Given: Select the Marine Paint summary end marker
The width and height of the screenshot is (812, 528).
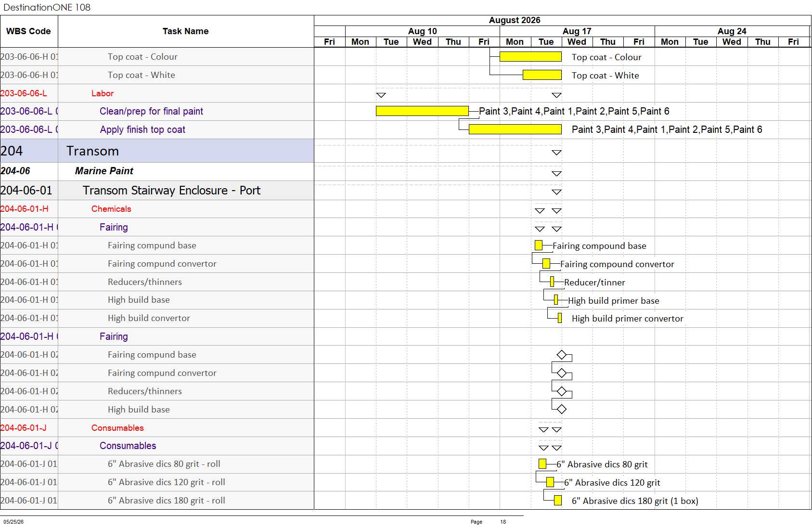Looking at the screenshot, I should (557, 173).
